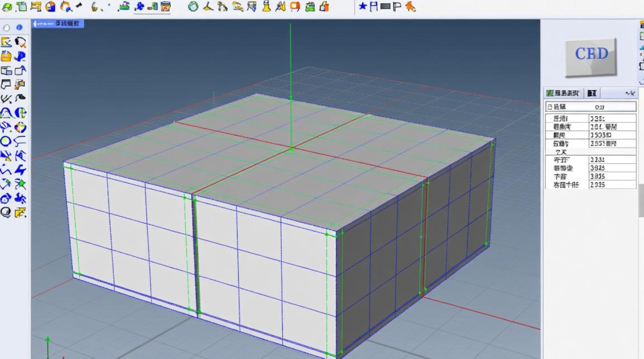
Task: Click the blue spiral tool icon
Action: [x=6, y=198]
